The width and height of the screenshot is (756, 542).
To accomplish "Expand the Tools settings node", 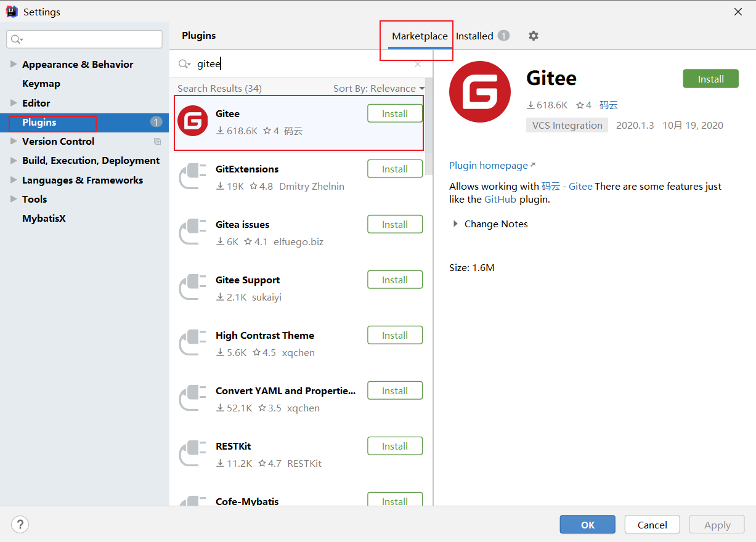I will (14, 199).
